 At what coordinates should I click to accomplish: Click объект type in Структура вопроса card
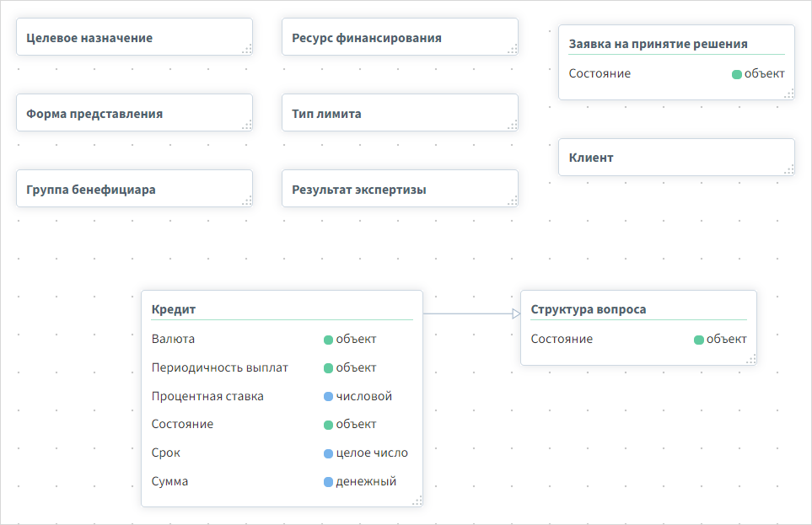coord(727,339)
